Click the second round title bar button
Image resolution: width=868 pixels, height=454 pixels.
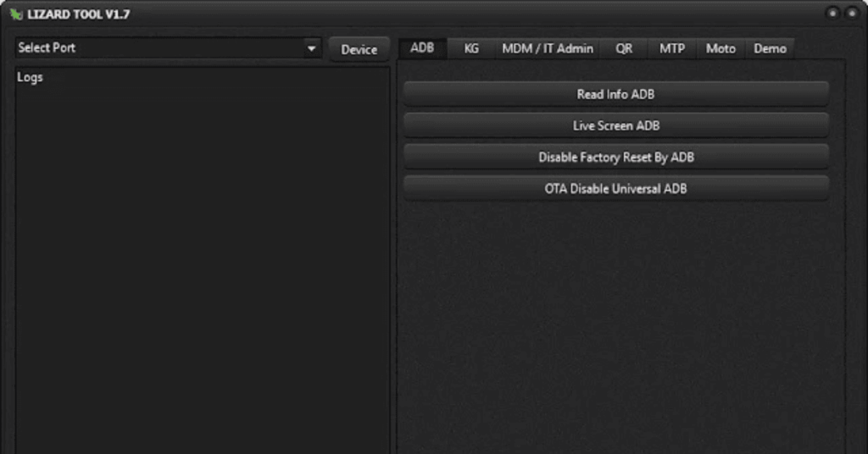pos(852,13)
